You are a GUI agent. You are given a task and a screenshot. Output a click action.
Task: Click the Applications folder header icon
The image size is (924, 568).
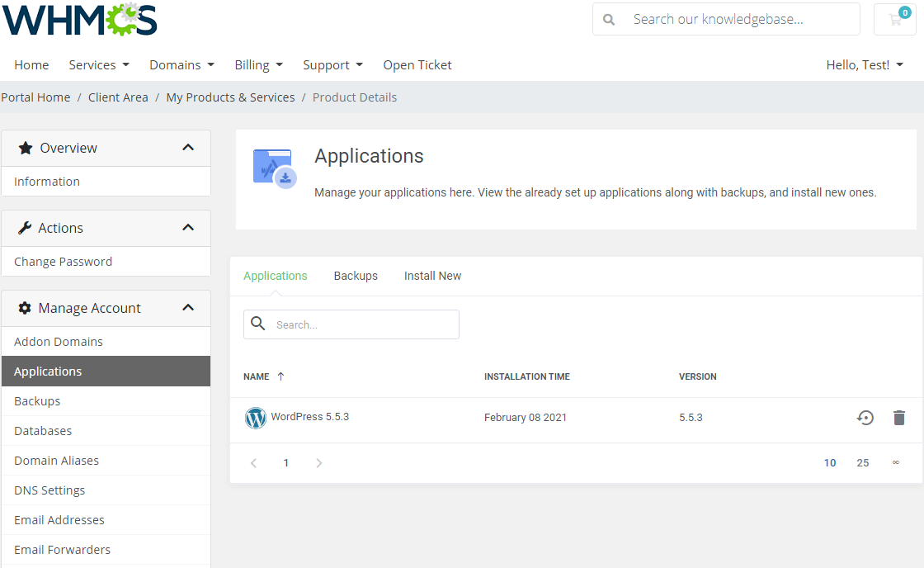pyautogui.click(x=275, y=168)
